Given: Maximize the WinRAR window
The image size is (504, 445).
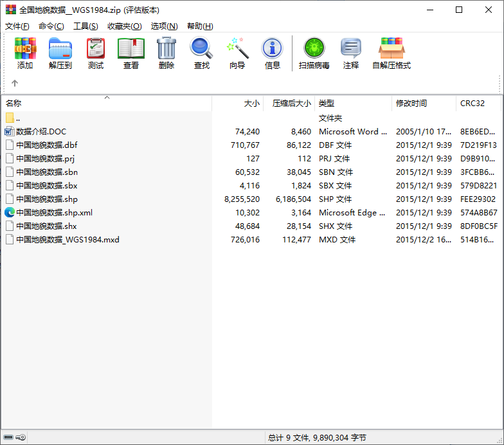Looking at the screenshot, I should point(459,10).
